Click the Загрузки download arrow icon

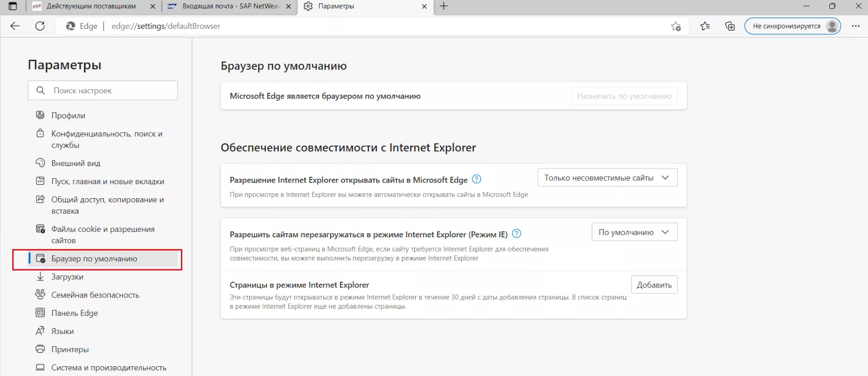(40, 276)
